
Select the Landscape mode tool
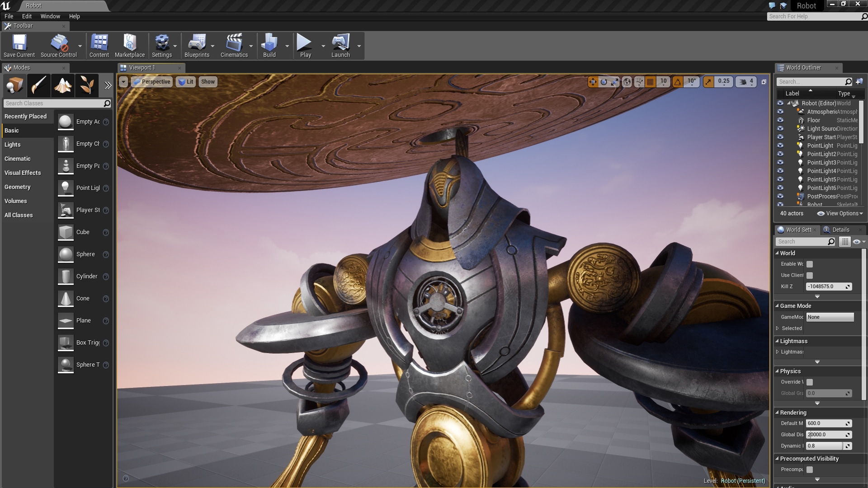(x=62, y=85)
